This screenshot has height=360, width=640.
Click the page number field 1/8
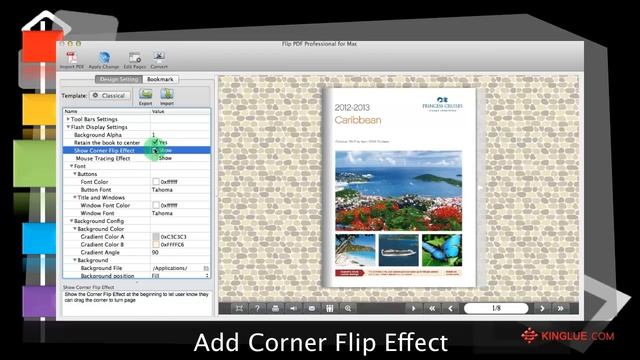coord(496,309)
